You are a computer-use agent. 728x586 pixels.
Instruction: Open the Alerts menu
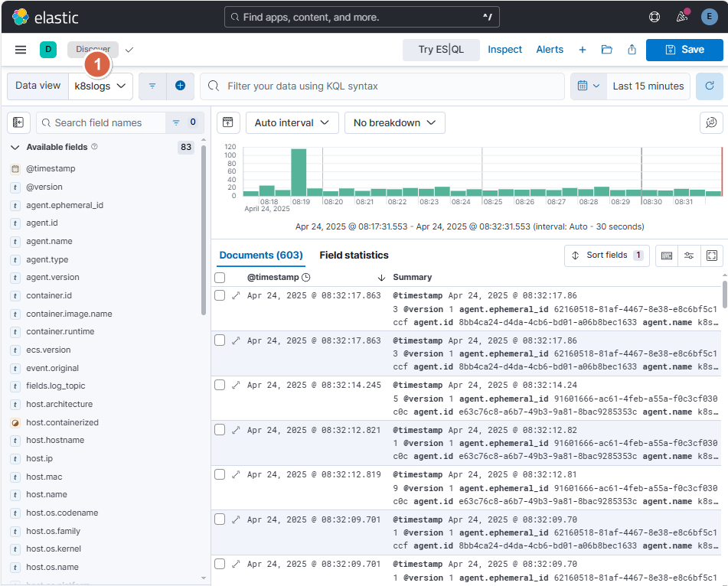click(x=549, y=50)
